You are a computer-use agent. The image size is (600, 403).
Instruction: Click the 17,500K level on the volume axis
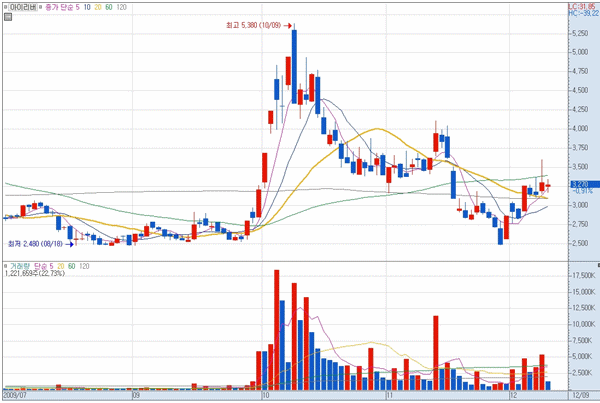582,275
